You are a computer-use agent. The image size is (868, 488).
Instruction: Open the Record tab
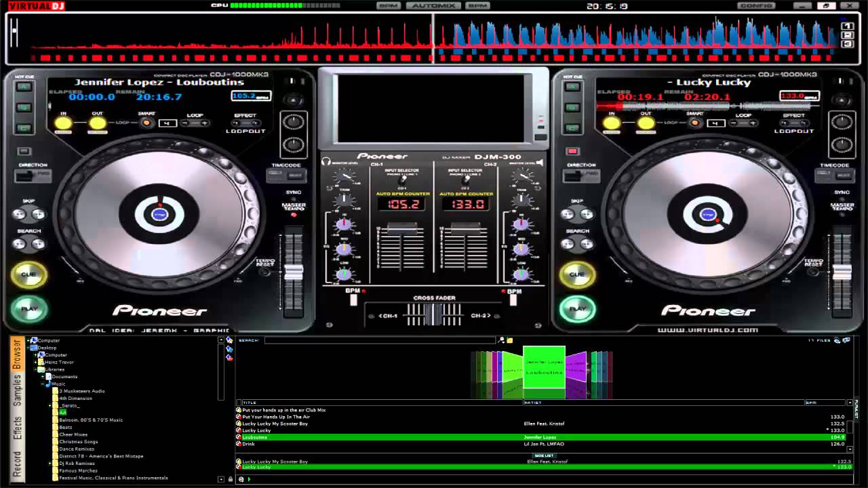[x=17, y=464]
